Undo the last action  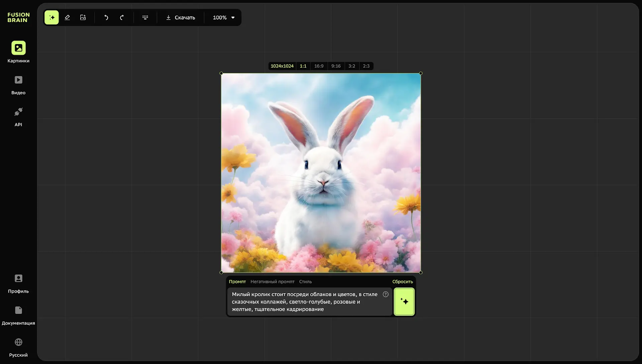click(x=106, y=18)
